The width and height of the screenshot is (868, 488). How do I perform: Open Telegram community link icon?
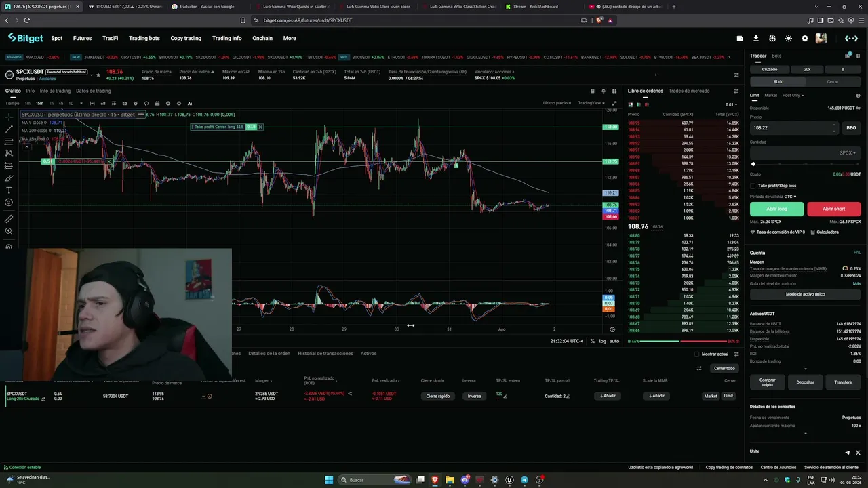click(x=847, y=452)
